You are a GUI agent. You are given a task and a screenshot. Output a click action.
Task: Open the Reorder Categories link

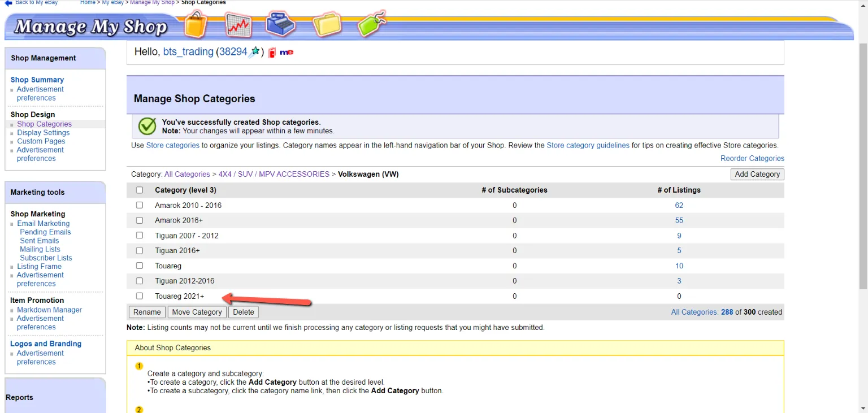(752, 159)
